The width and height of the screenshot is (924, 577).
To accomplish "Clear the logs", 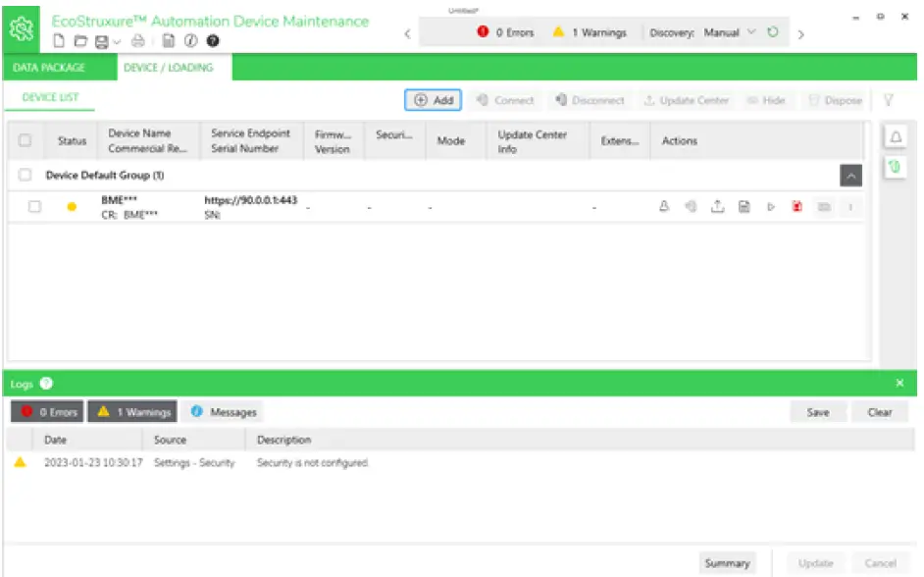I will coord(880,411).
